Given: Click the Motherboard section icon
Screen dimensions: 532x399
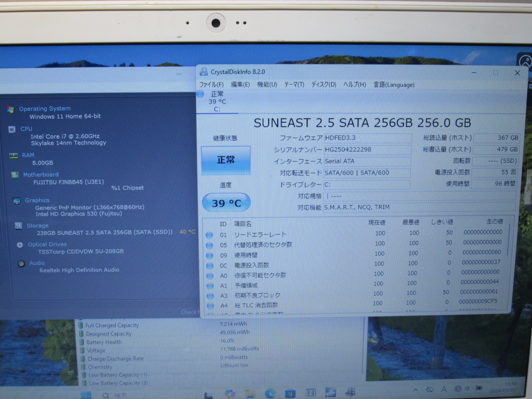Looking at the screenshot, I should click(x=15, y=175).
